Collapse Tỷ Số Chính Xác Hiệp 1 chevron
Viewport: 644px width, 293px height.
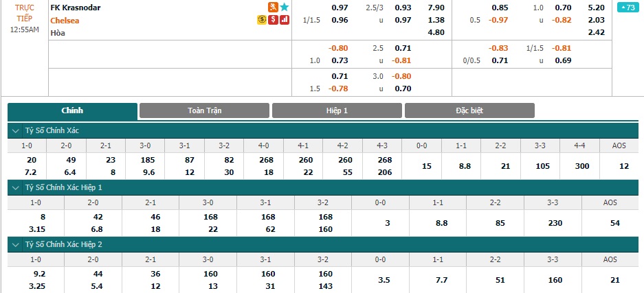click(x=16, y=188)
